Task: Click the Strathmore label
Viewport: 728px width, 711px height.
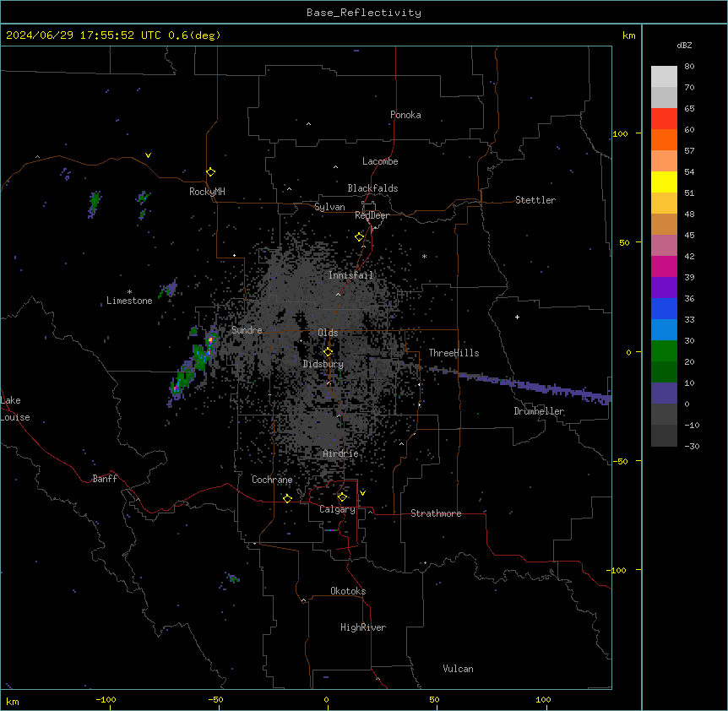Action: pyautogui.click(x=436, y=513)
